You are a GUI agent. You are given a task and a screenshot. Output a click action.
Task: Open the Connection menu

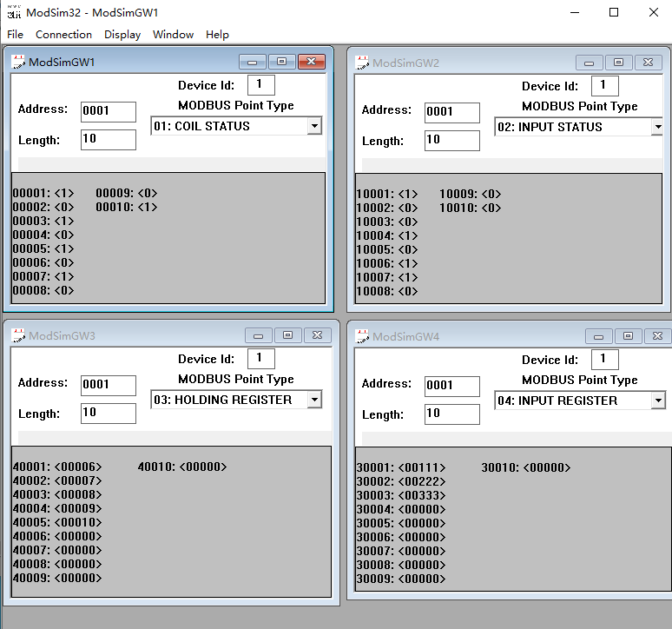[x=63, y=34]
